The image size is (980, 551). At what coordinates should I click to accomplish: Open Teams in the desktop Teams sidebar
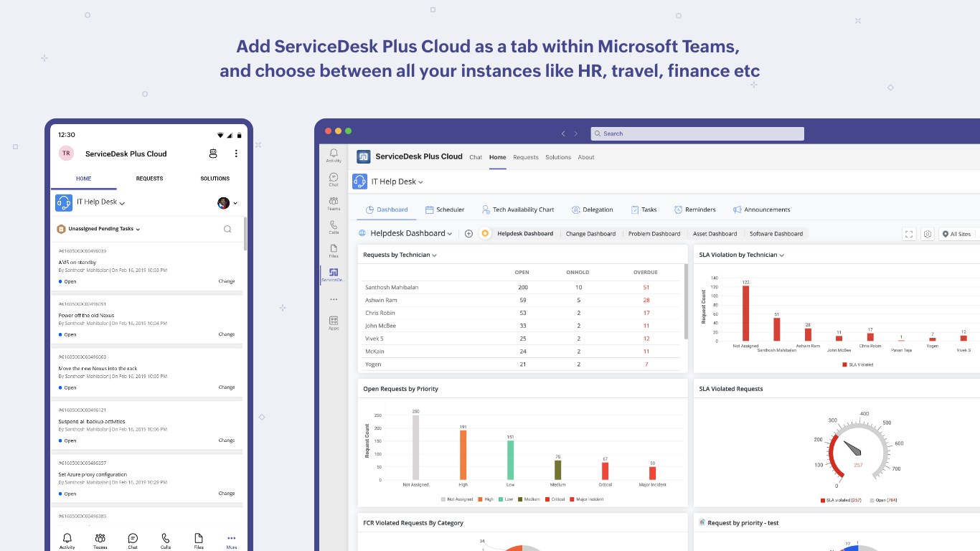coord(334,204)
